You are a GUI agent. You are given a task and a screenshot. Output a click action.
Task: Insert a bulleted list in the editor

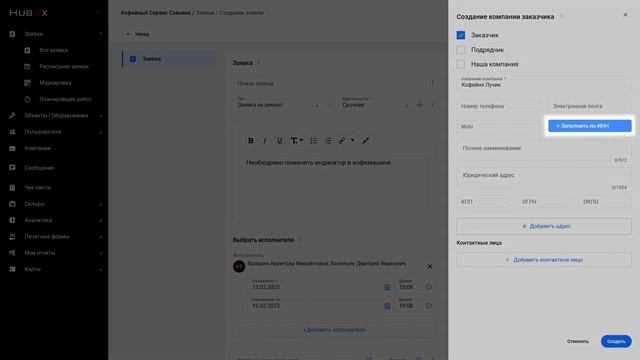pyautogui.click(x=313, y=140)
